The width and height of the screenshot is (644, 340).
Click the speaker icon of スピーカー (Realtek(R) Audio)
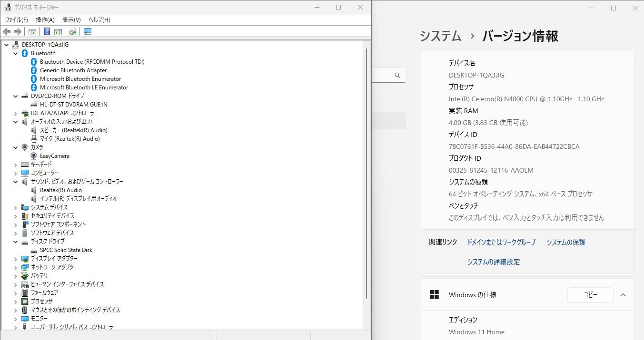pos(34,130)
